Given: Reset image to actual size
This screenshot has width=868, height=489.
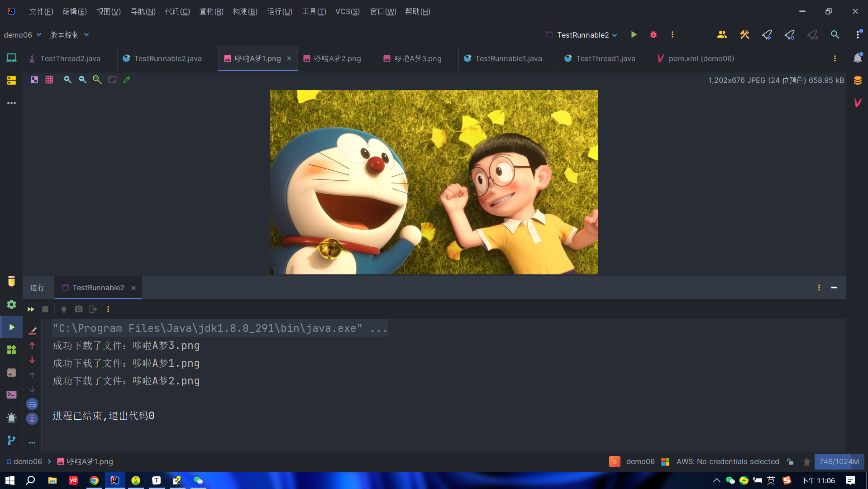Looking at the screenshot, I should (x=97, y=80).
